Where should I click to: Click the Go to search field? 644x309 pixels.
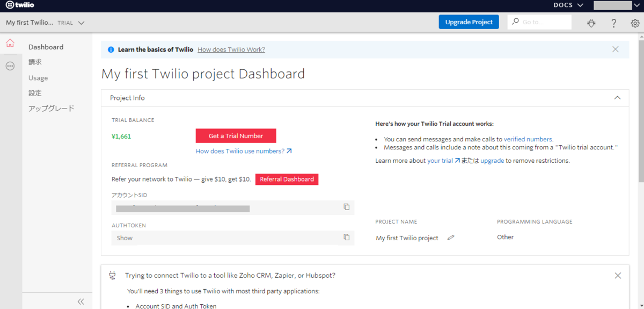tap(539, 22)
